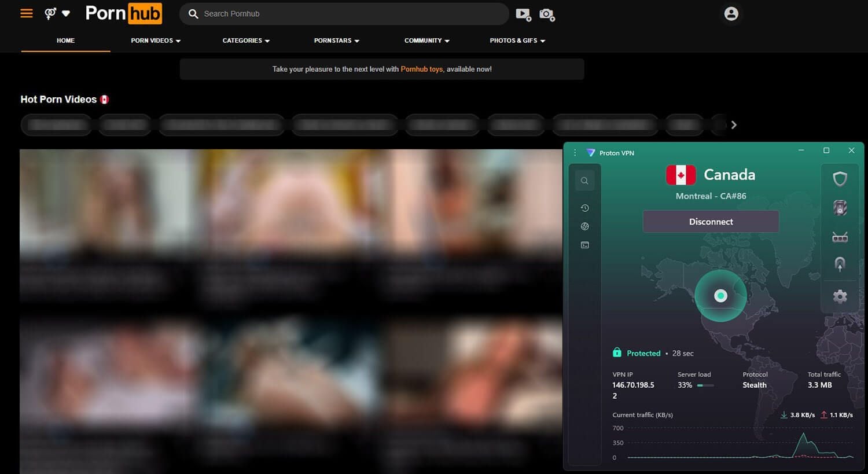Click the server load bar showing 33%
Viewport: 868px width, 474px height.
point(705,385)
